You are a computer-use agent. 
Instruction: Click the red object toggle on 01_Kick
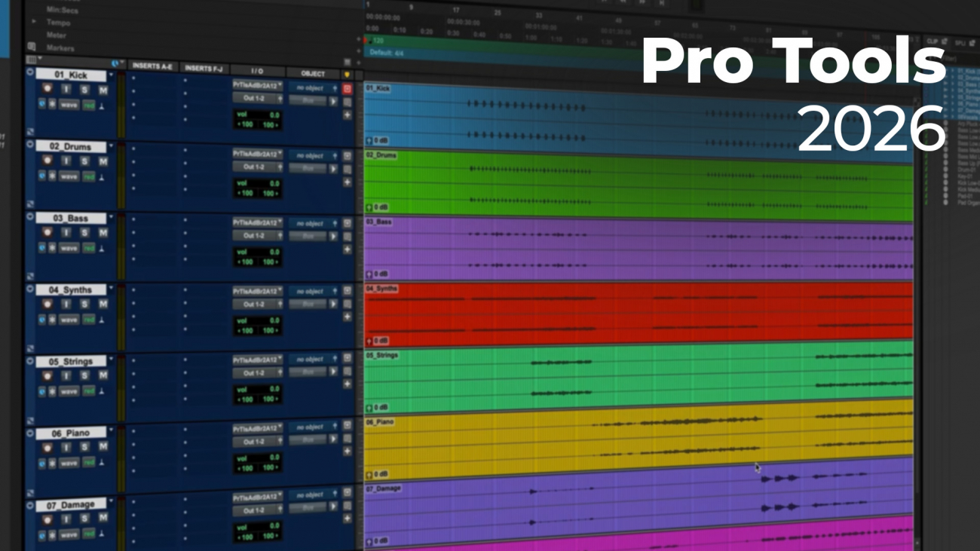tap(347, 88)
